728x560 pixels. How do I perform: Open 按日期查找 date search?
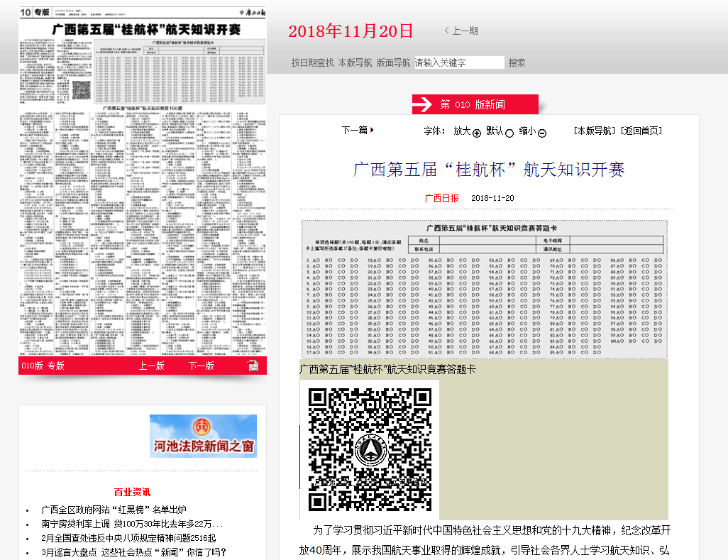click(x=312, y=62)
